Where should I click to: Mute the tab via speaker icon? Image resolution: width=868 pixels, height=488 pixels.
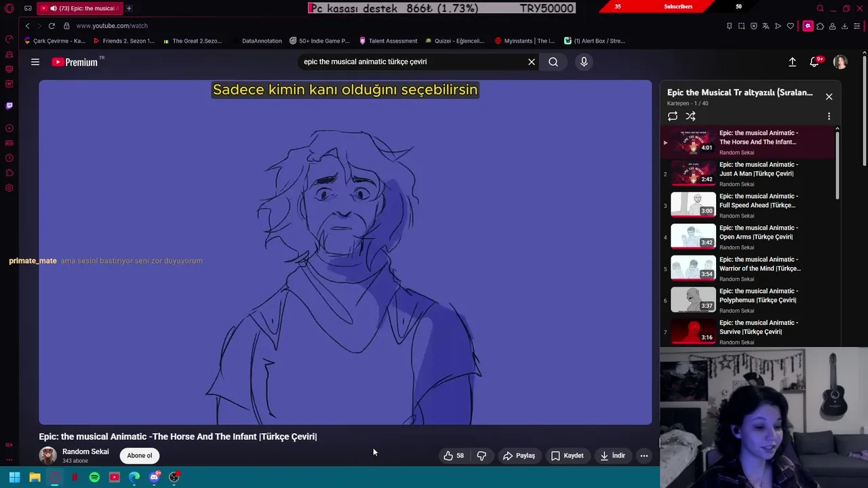tap(53, 9)
